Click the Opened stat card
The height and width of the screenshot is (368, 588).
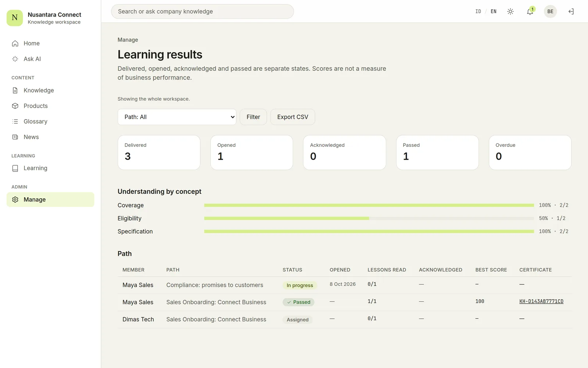(x=252, y=152)
